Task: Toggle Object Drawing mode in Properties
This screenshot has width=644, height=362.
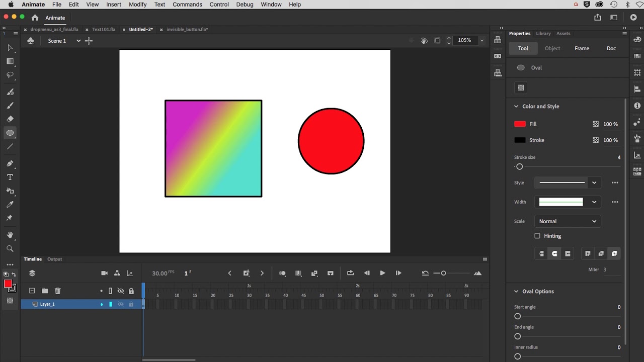Action: pos(521,88)
